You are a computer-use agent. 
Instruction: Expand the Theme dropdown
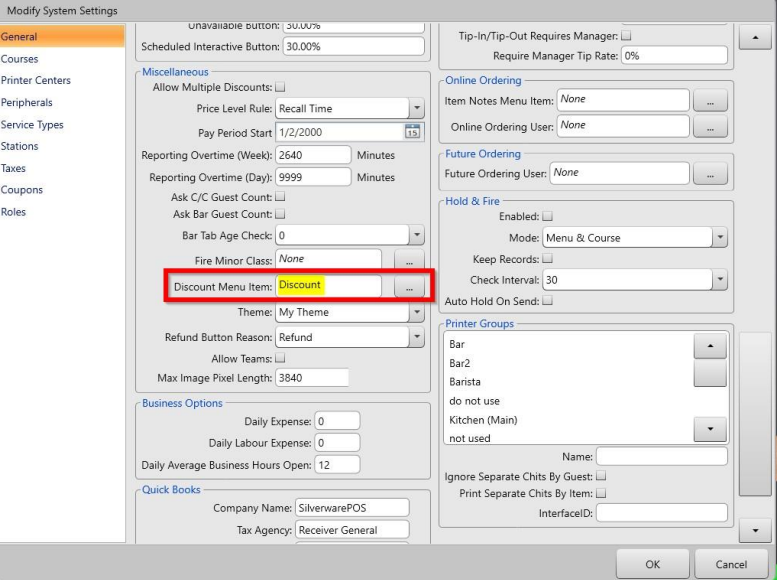coord(417,312)
